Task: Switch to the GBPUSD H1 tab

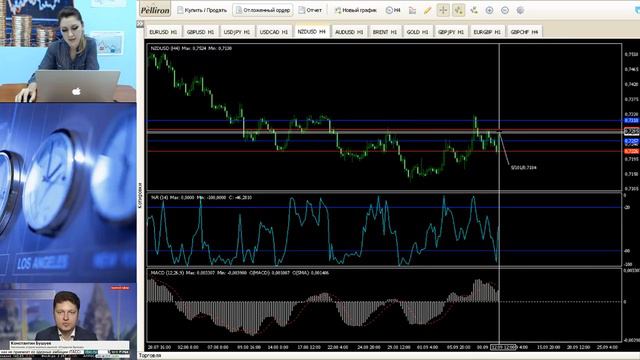Action: click(200, 32)
